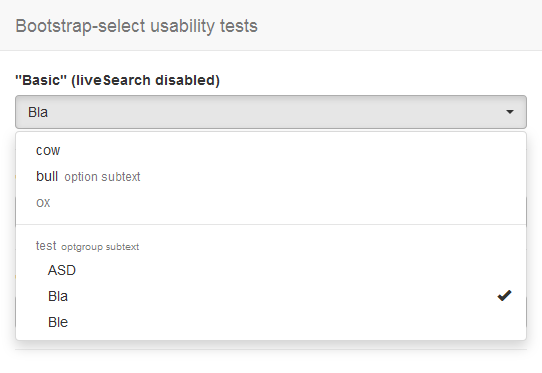Select "ASD" under the test group
This screenshot has width=542, height=373.
click(271, 270)
